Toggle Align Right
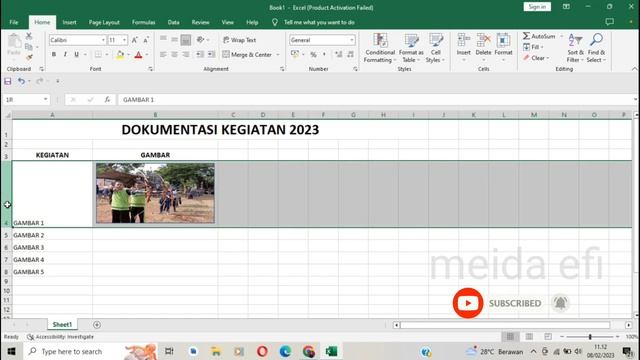Viewport: 640px width, 360px height. tap(186, 54)
